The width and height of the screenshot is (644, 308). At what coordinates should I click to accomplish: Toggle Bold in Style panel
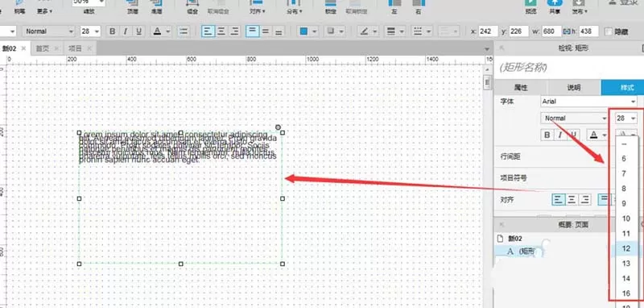click(547, 135)
